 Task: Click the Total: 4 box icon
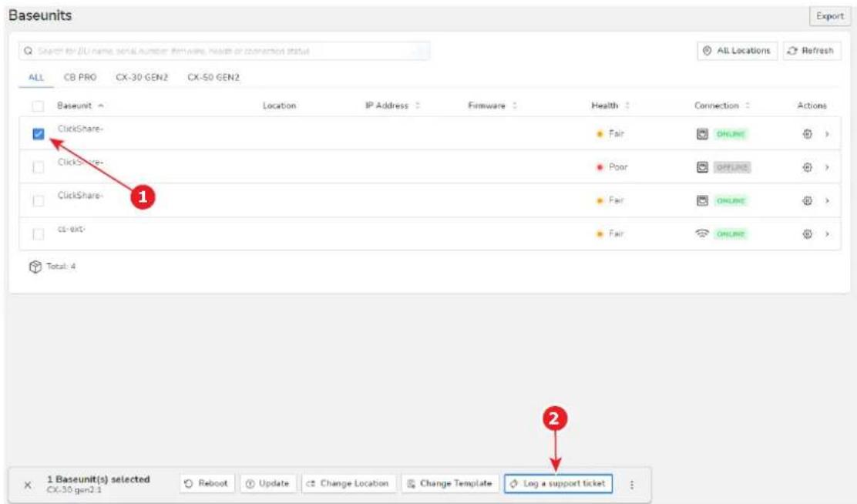tap(35, 267)
